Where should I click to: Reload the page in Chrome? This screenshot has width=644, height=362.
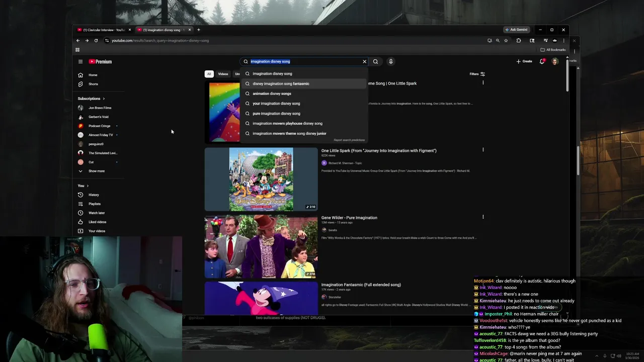click(96, 40)
